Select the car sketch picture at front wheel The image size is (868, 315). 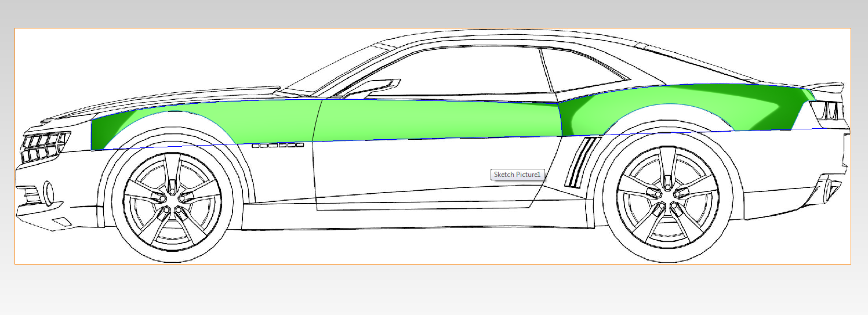[x=172, y=199]
